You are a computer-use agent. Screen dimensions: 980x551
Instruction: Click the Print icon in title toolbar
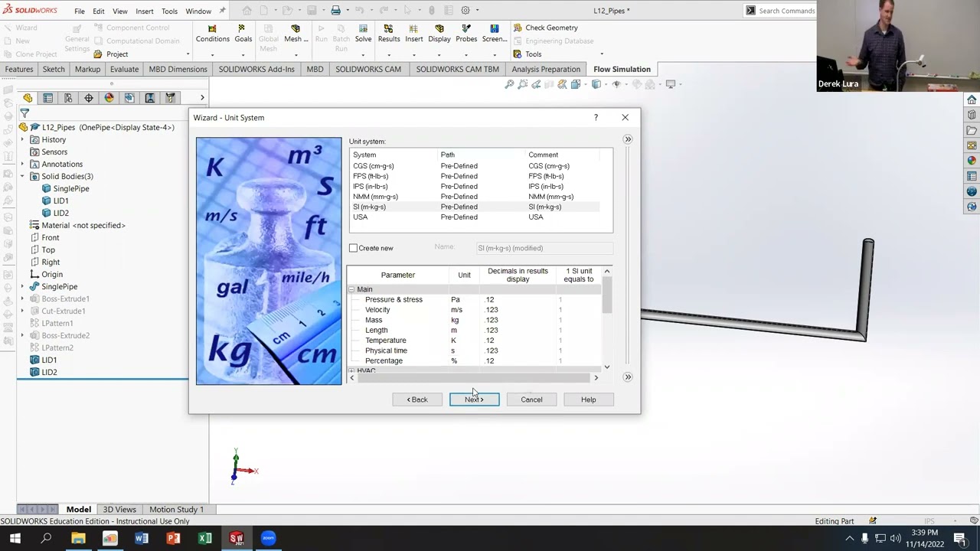pyautogui.click(x=335, y=11)
